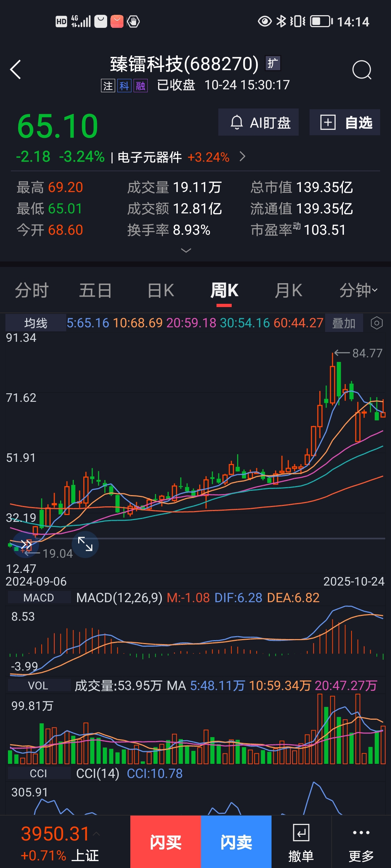
Task: Switch the CCI indicator selector
Action: [x=39, y=773]
